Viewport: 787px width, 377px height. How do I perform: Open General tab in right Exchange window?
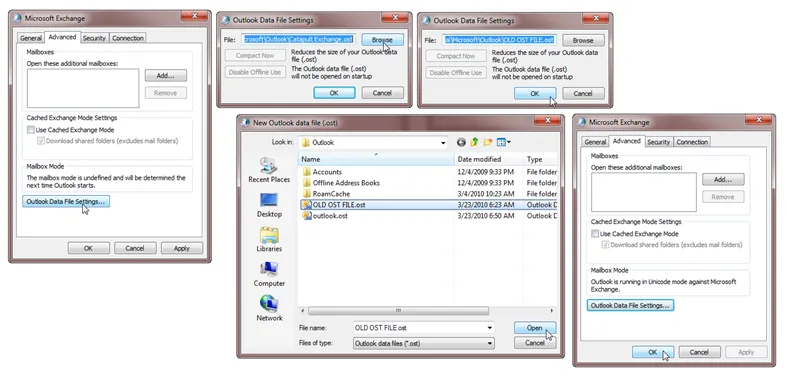[595, 142]
